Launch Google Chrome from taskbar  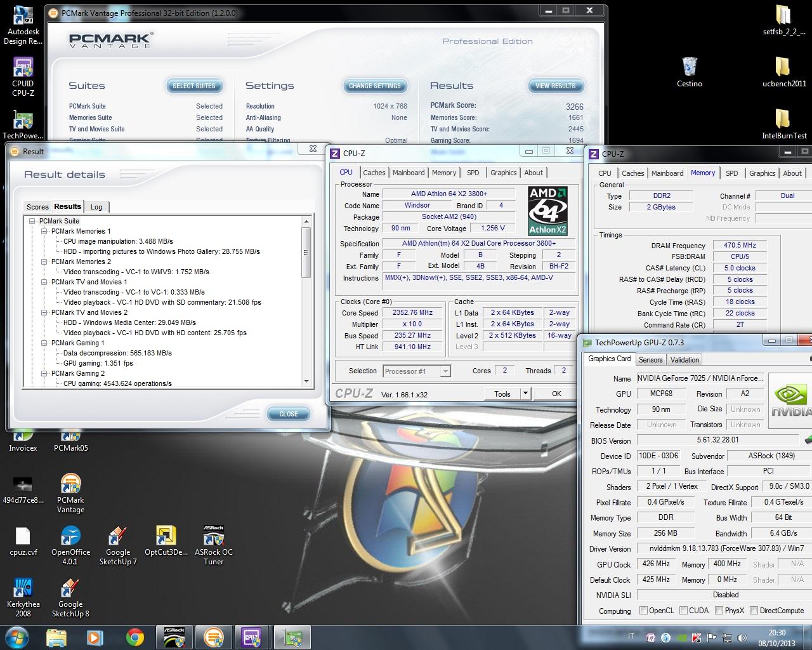coord(134,637)
